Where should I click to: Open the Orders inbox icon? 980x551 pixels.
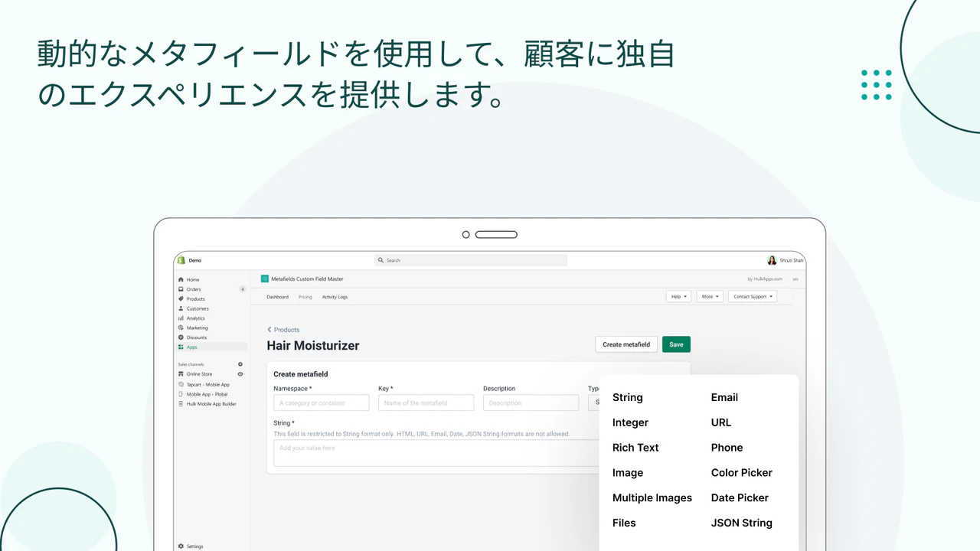[181, 289]
